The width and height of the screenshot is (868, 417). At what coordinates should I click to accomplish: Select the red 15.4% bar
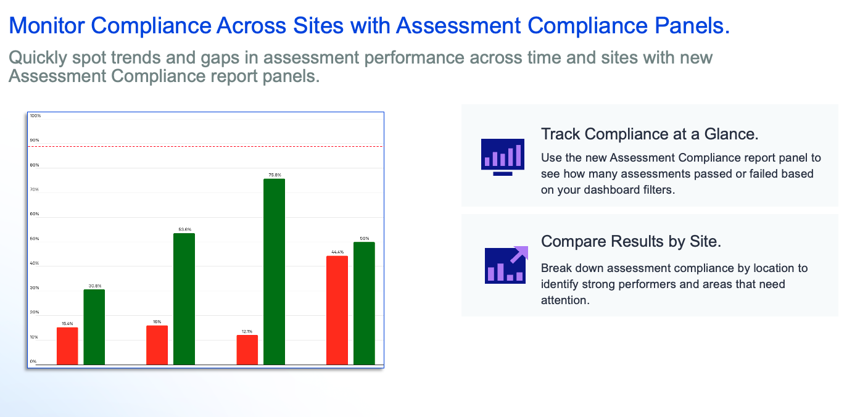[x=67, y=346]
